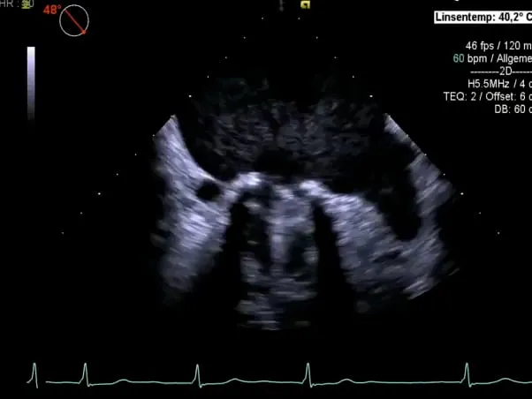This screenshot has width=532, height=399.
Task: Click the 46 fps / 120 frame rate text
Action: pos(498,45)
